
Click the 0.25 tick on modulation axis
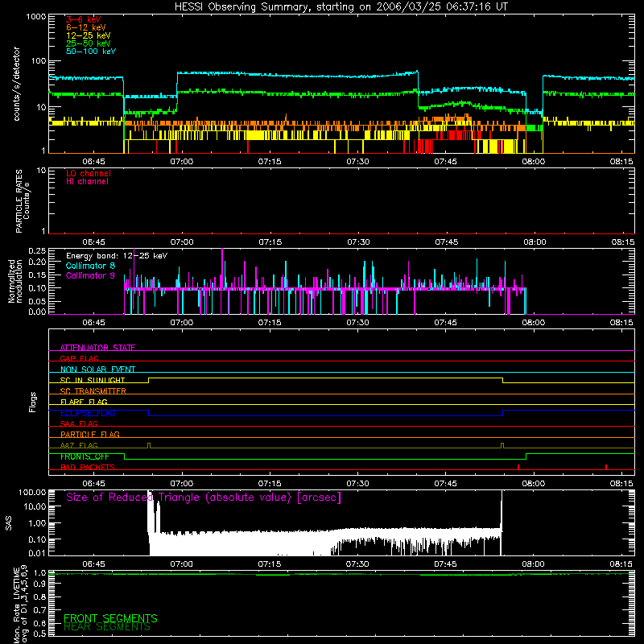pyautogui.click(x=37, y=250)
